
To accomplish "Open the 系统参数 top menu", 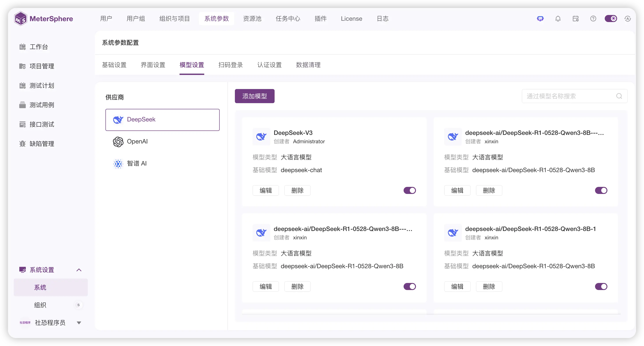I will (217, 19).
